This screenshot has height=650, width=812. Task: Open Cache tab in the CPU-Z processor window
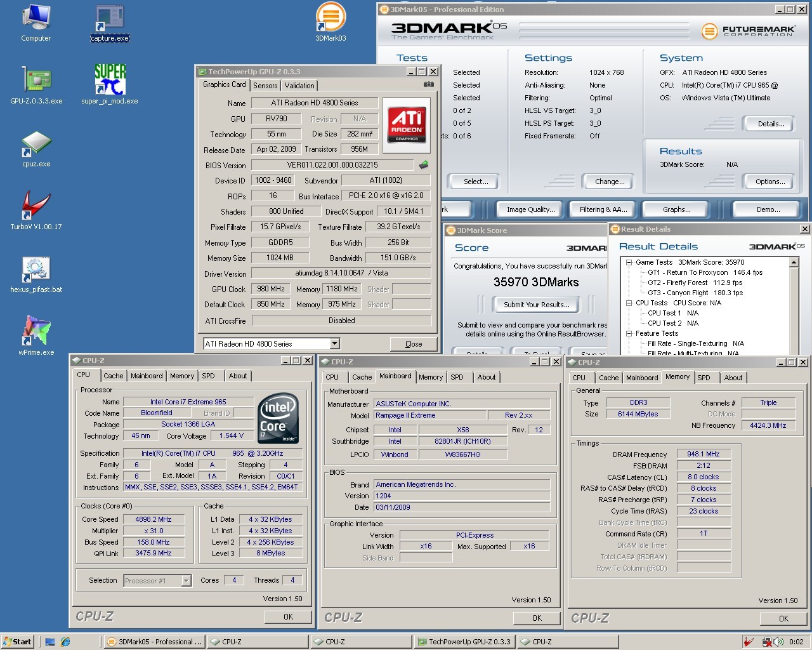(x=114, y=376)
